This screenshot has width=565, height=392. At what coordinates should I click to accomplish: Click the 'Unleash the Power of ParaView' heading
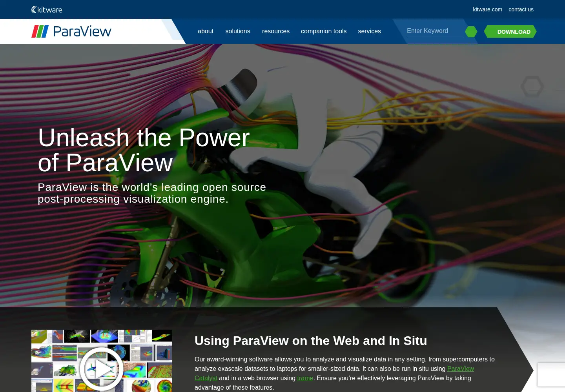pyautogui.click(x=144, y=150)
